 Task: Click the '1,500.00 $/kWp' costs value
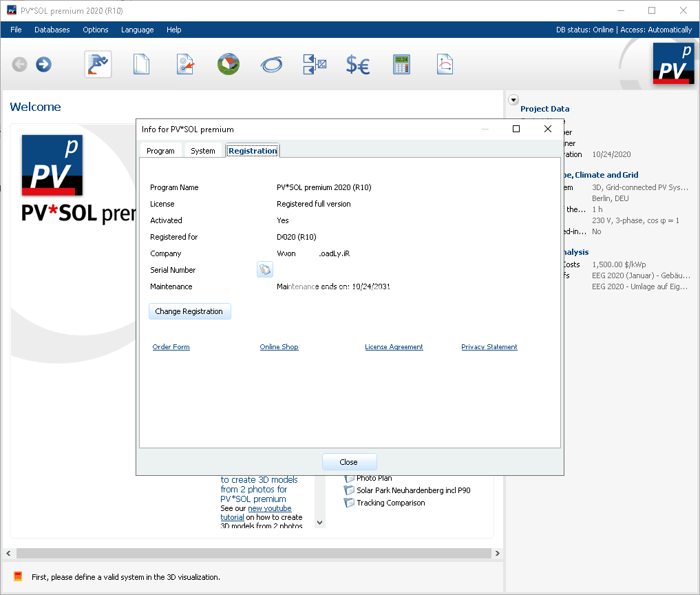pyautogui.click(x=619, y=264)
